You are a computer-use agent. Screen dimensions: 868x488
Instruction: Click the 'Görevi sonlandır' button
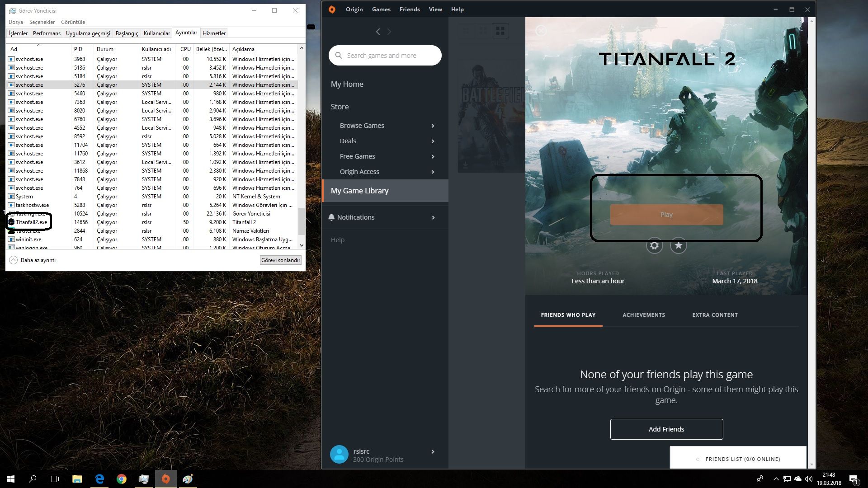coord(280,260)
